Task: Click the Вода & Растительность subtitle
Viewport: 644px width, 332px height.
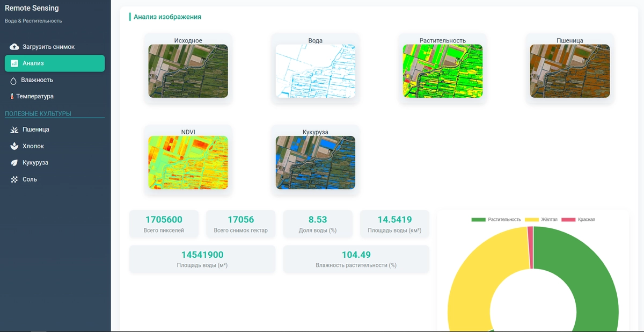Action: [33, 21]
